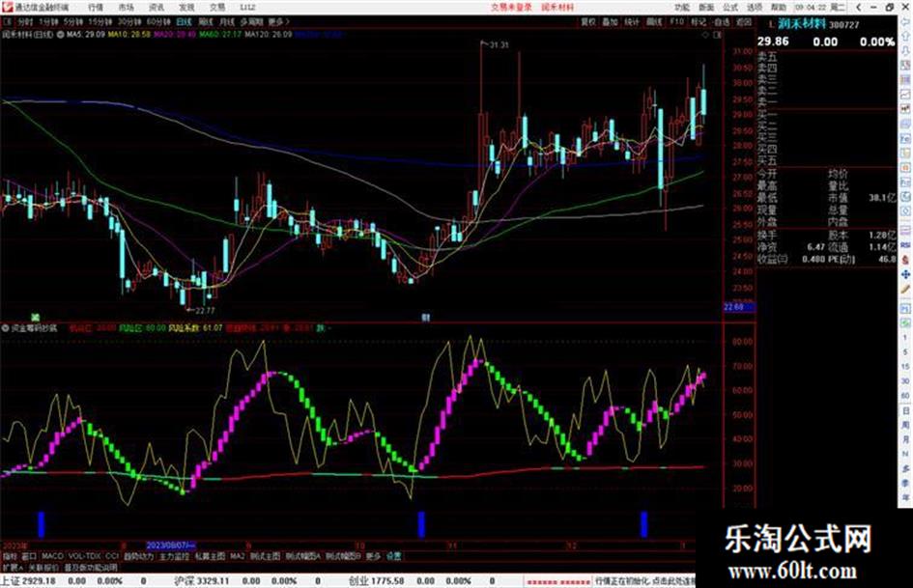
Task: Open the 发现 menu
Action: click(x=186, y=7)
